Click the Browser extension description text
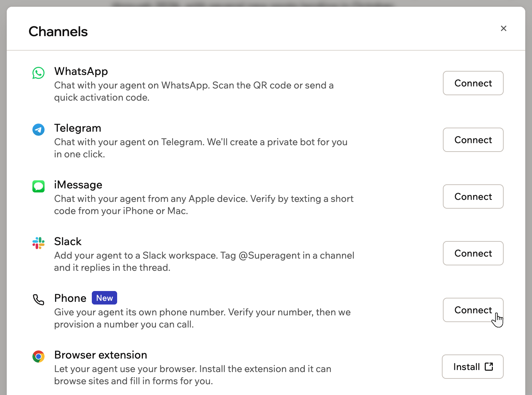The width and height of the screenshot is (532, 395). tap(193, 375)
